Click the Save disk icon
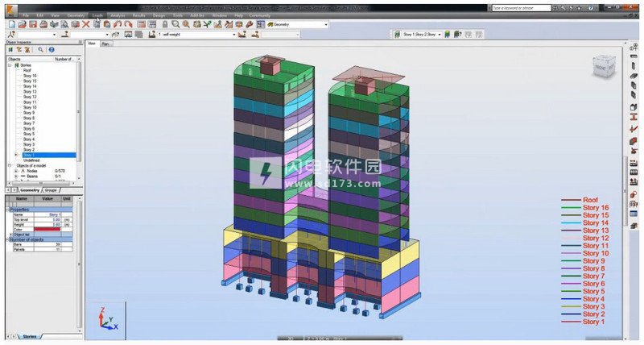 click(33, 24)
